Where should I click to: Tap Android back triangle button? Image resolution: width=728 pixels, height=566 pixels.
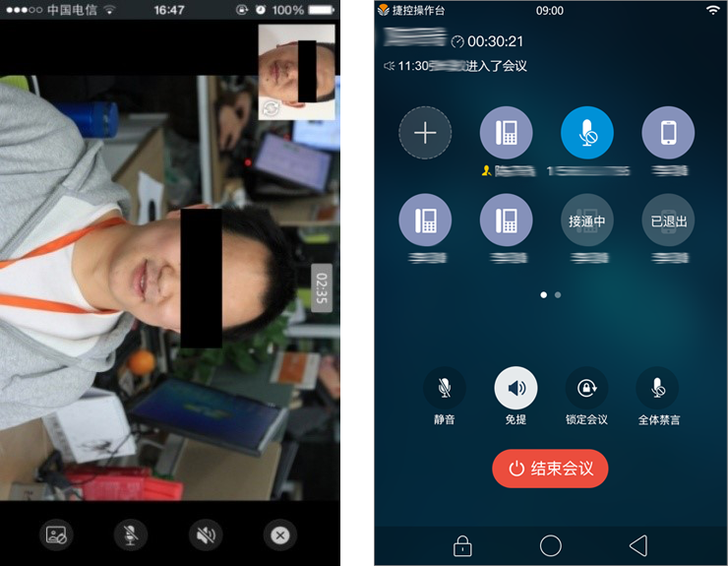pyautogui.click(x=638, y=545)
